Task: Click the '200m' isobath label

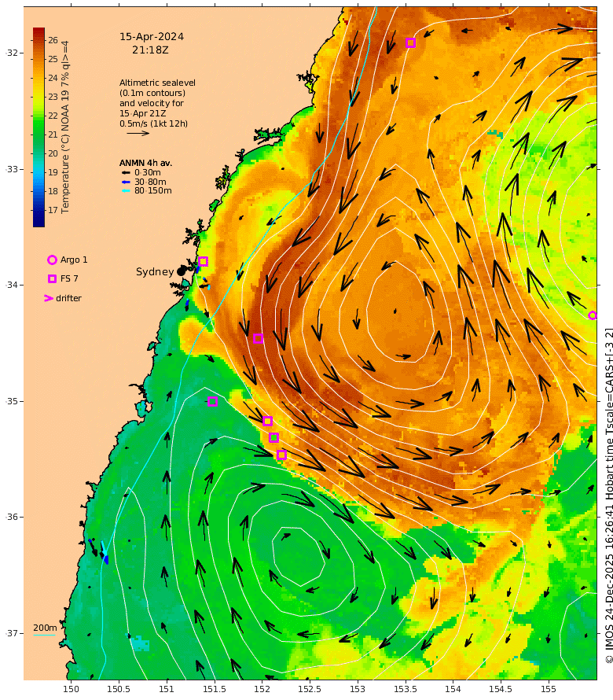Action: (45, 628)
